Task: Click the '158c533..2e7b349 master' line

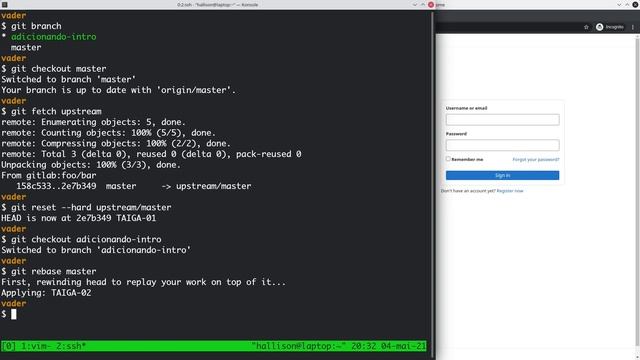Action: pos(76,186)
